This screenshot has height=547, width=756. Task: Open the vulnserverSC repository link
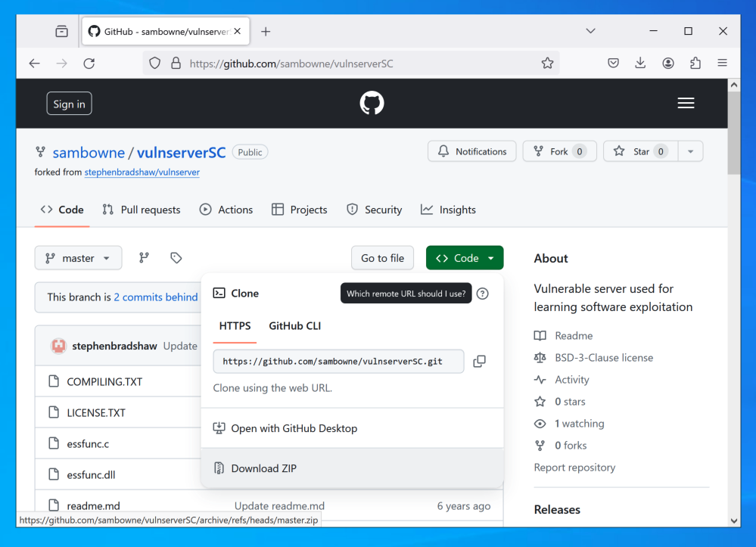pos(182,153)
